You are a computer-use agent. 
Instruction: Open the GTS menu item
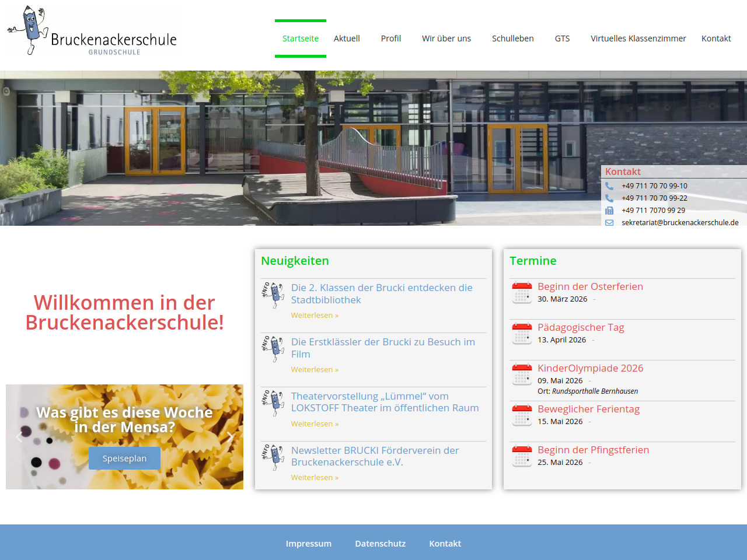pos(562,38)
